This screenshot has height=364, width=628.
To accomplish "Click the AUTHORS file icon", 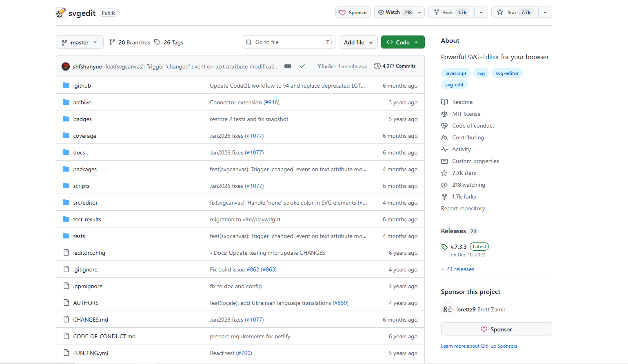I will [66, 303].
